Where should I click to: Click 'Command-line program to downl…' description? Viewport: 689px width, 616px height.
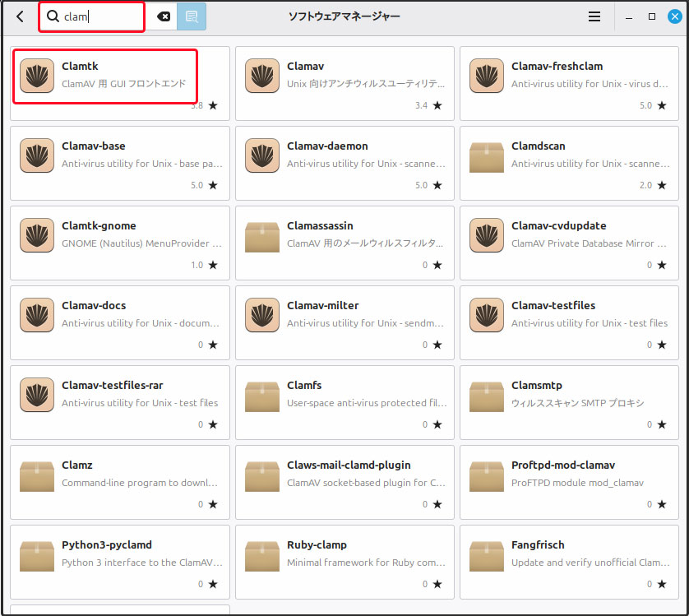[x=139, y=482]
